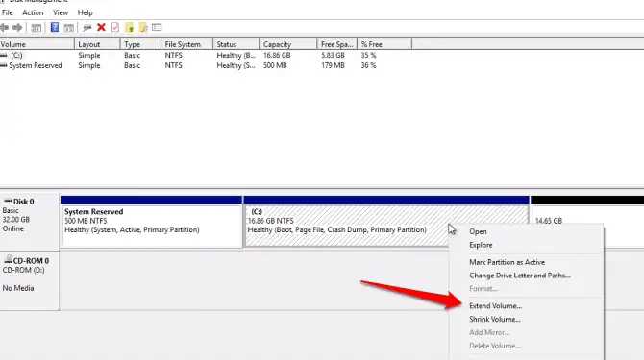Click the Show/Hide Action Pane icon

click(x=69, y=28)
